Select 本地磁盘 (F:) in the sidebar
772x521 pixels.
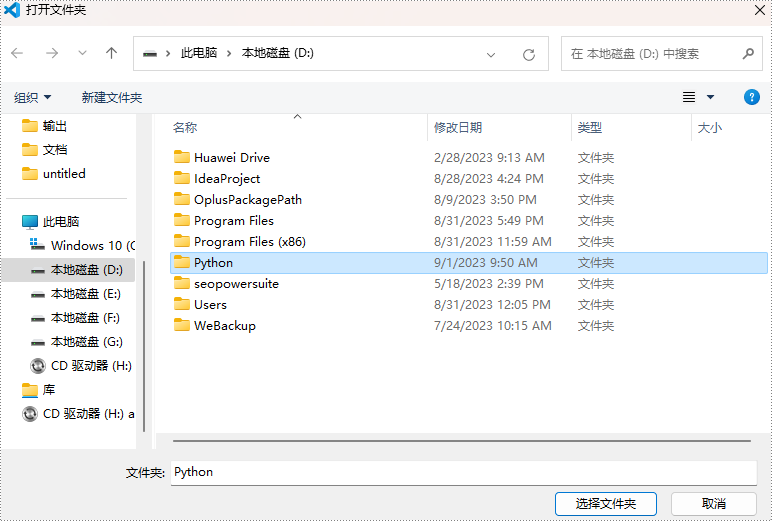coord(85,318)
